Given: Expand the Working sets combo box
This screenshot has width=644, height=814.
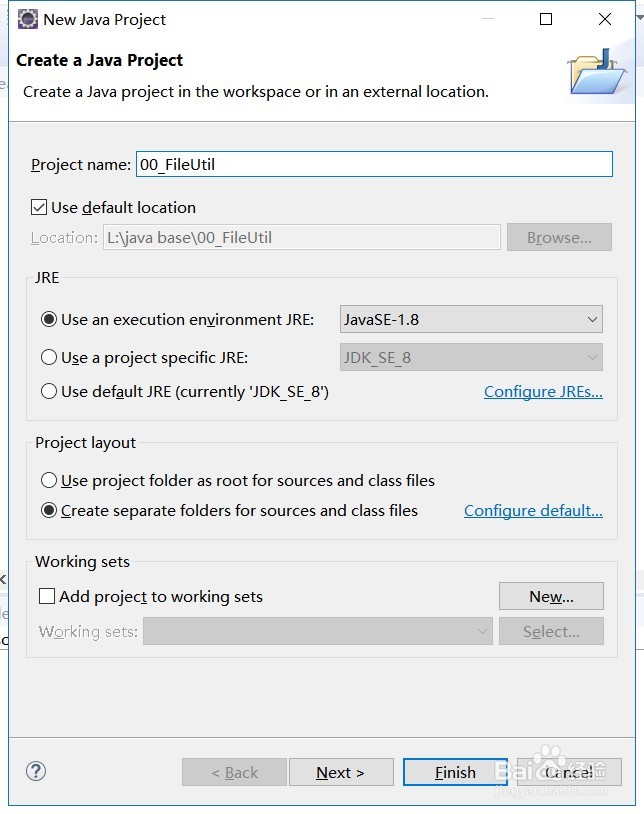Looking at the screenshot, I should pyautogui.click(x=318, y=631).
